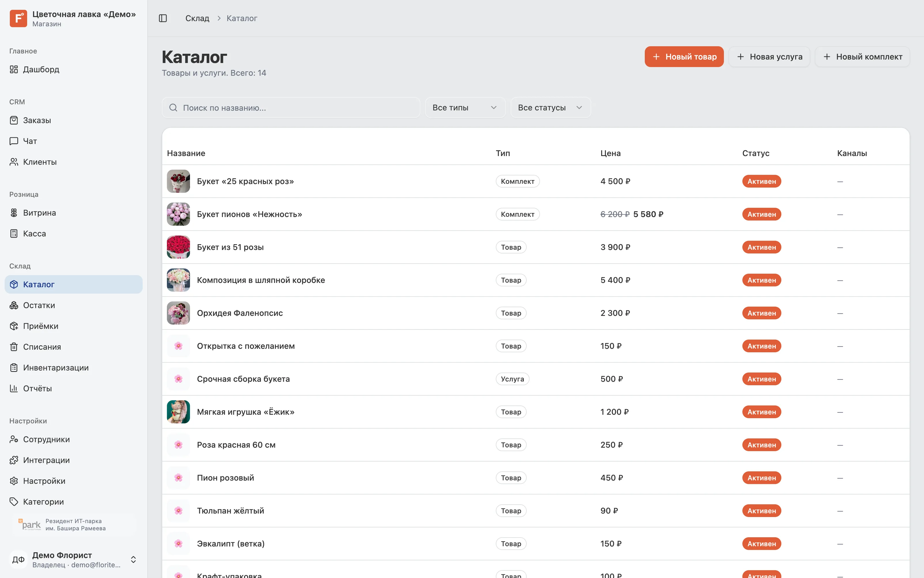The image size is (924, 578).
Task: Navigate to Остатки
Action: [x=73, y=305]
